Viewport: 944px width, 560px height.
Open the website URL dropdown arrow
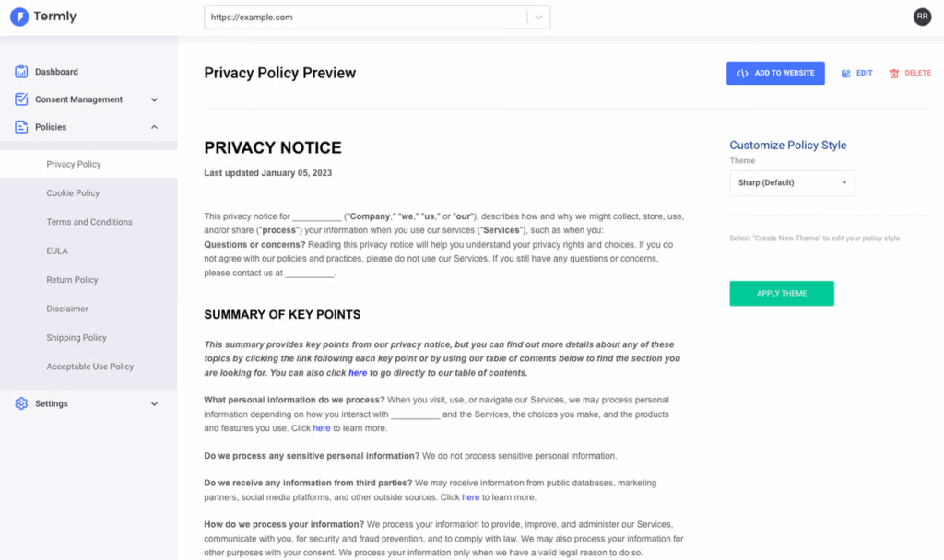point(539,17)
